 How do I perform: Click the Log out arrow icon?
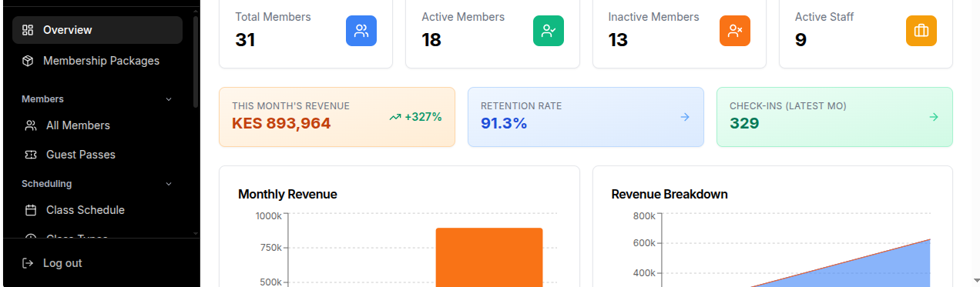[x=28, y=263]
